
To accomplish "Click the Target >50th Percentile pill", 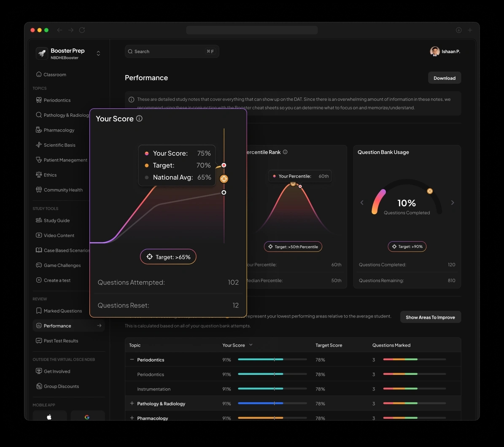I will [293, 247].
